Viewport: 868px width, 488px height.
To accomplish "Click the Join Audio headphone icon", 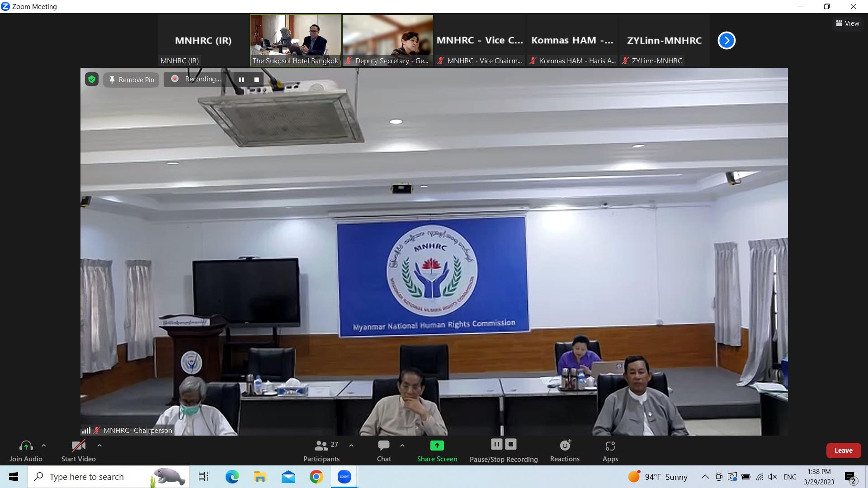I will (26, 446).
